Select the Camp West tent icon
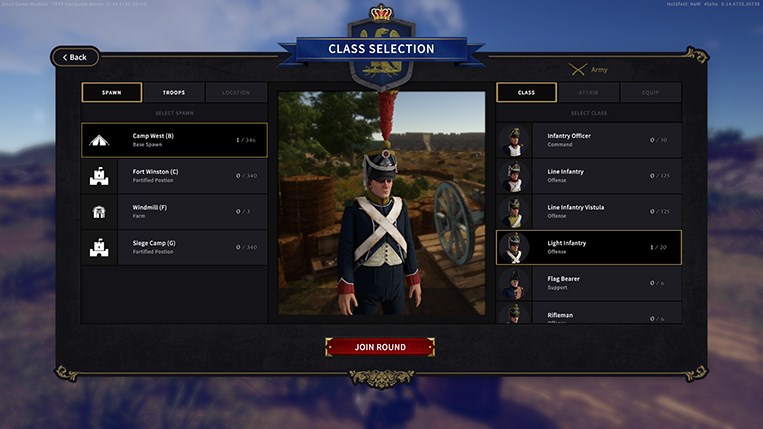This screenshot has width=763, height=429. 99,141
